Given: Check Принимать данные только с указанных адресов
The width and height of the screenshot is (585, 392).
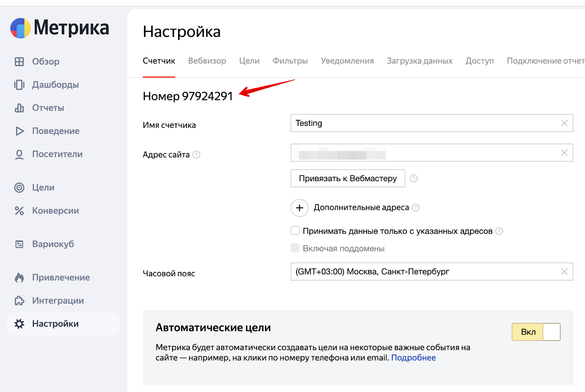Looking at the screenshot, I should [295, 231].
